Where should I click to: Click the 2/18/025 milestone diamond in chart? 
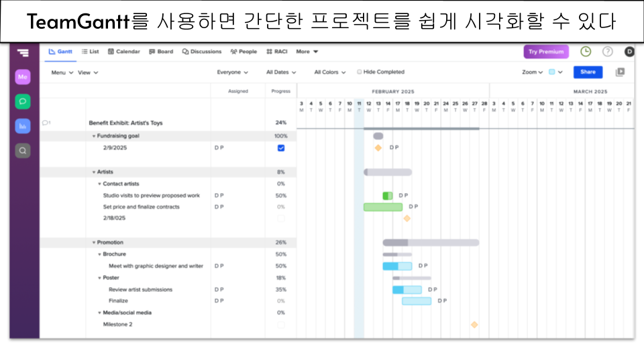407,219
